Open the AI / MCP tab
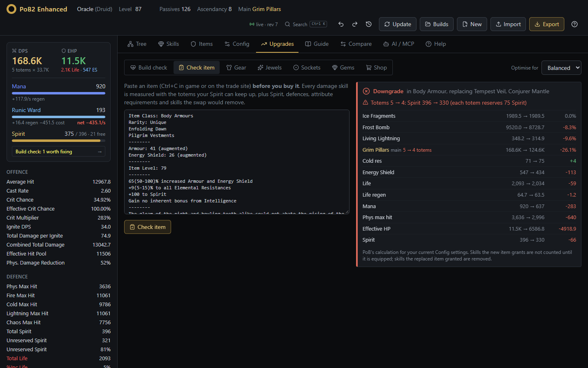The width and height of the screenshot is (588, 368). (x=399, y=44)
